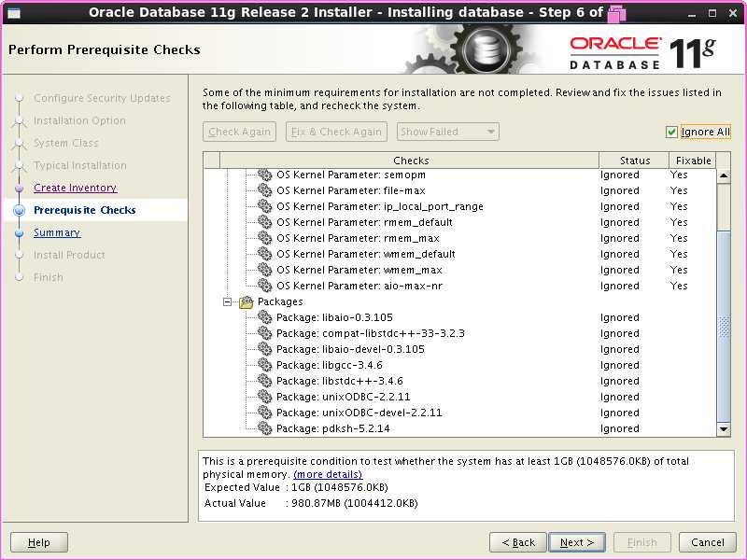This screenshot has width=747, height=560.
Task: Click gear icon beside libgcc-3.4.6 package
Action: coord(264,365)
